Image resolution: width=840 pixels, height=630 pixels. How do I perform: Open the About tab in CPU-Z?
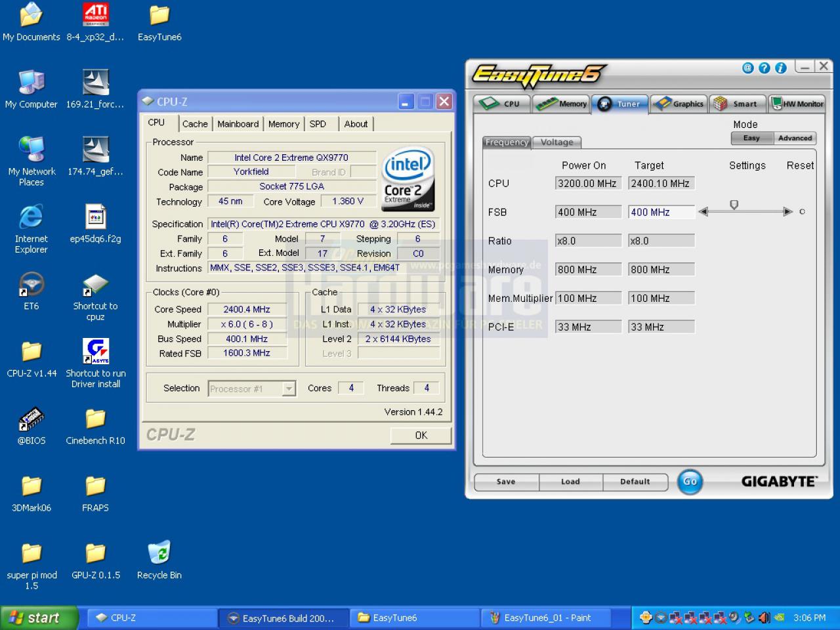(356, 123)
